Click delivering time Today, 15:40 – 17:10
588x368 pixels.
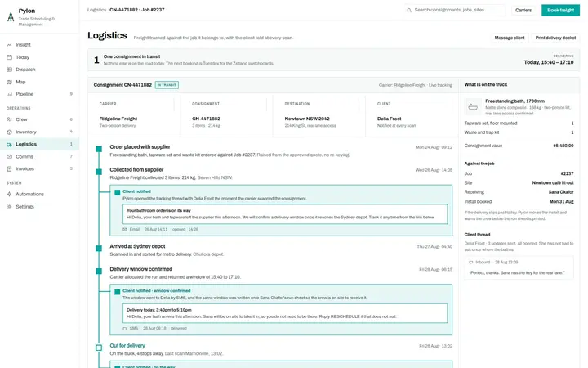tap(549, 62)
